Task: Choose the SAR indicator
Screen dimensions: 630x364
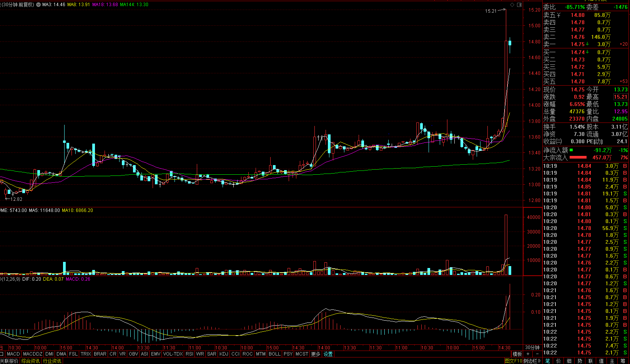Action: point(212,354)
